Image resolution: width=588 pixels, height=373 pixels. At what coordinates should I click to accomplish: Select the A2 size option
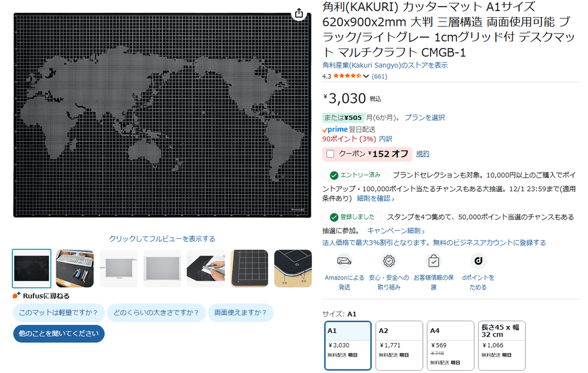coord(399,345)
